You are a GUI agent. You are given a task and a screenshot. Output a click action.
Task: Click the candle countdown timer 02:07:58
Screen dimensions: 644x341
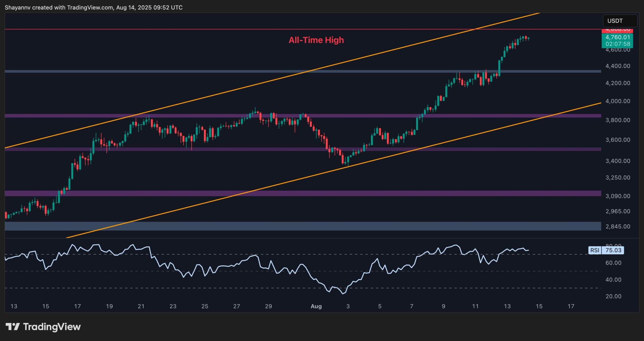tap(617, 44)
